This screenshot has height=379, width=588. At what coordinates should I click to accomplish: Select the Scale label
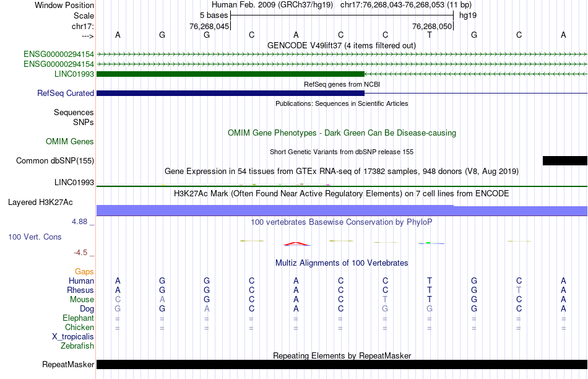pos(84,15)
